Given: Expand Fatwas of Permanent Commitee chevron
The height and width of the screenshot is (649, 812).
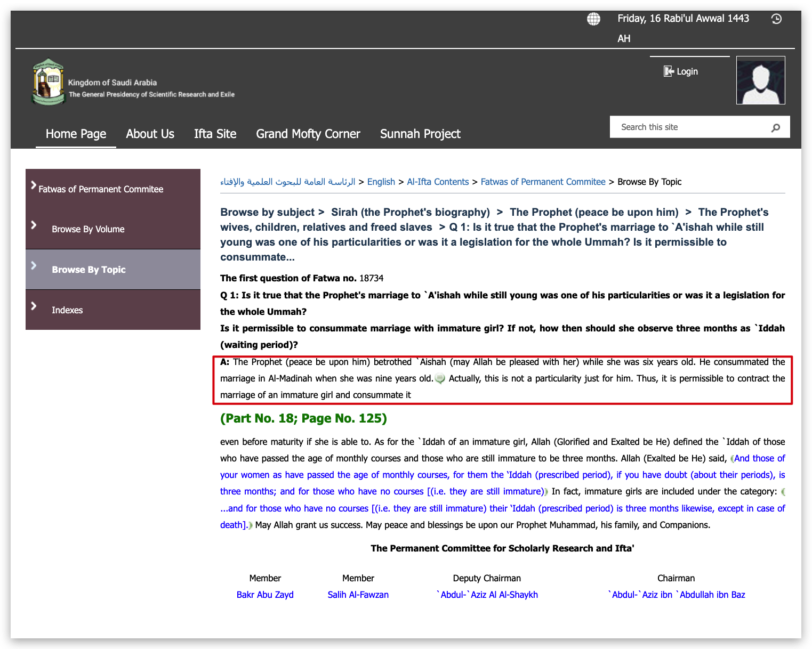Looking at the screenshot, I should point(34,185).
